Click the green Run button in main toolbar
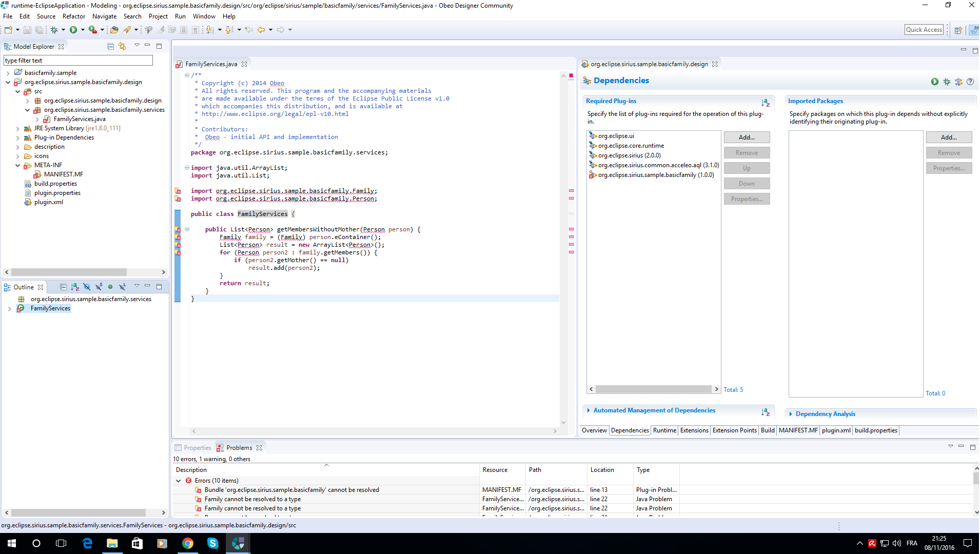This screenshot has width=980, height=554. pos(73,30)
